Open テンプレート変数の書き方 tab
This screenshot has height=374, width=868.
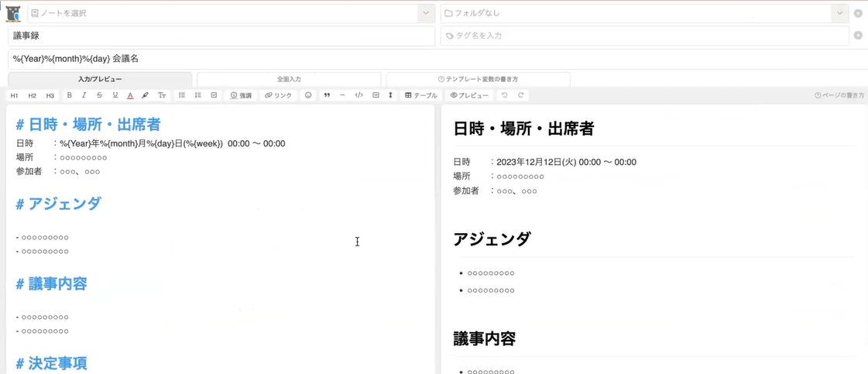(479, 79)
